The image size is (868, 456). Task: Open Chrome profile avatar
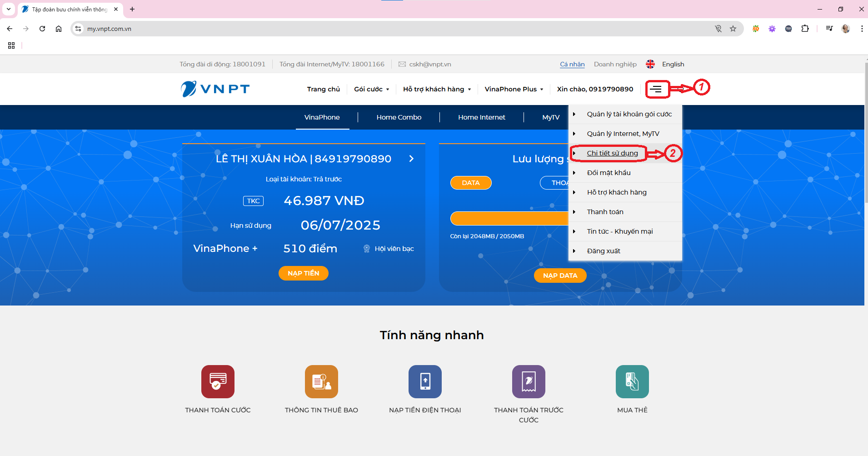click(x=846, y=29)
